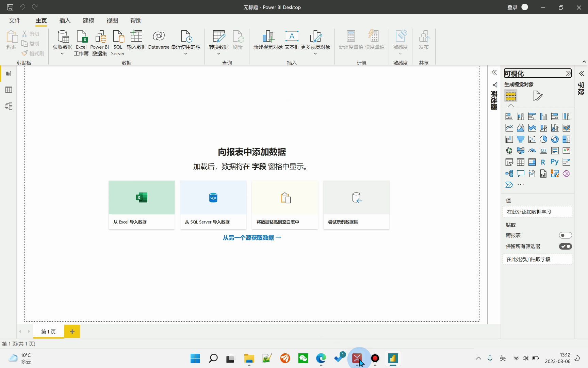Click import data from SQL Server card
The image size is (588, 368).
(x=213, y=205)
